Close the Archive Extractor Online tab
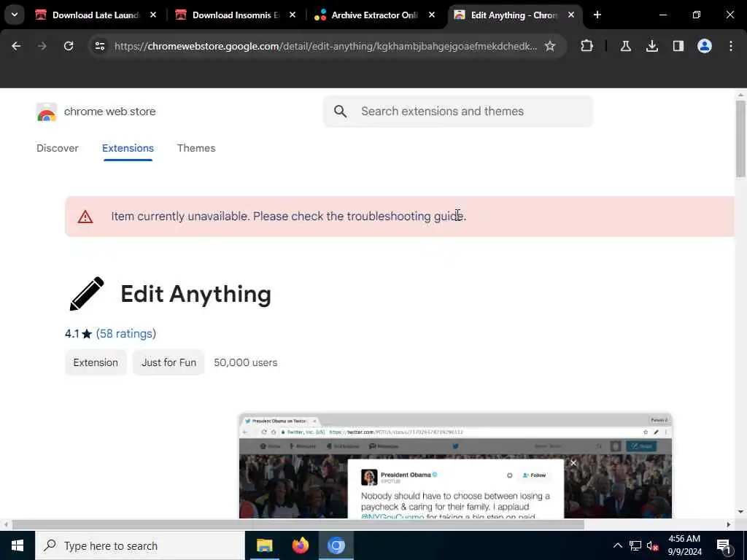This screenshot has width=747, height=560. click(x=432, y=15)
